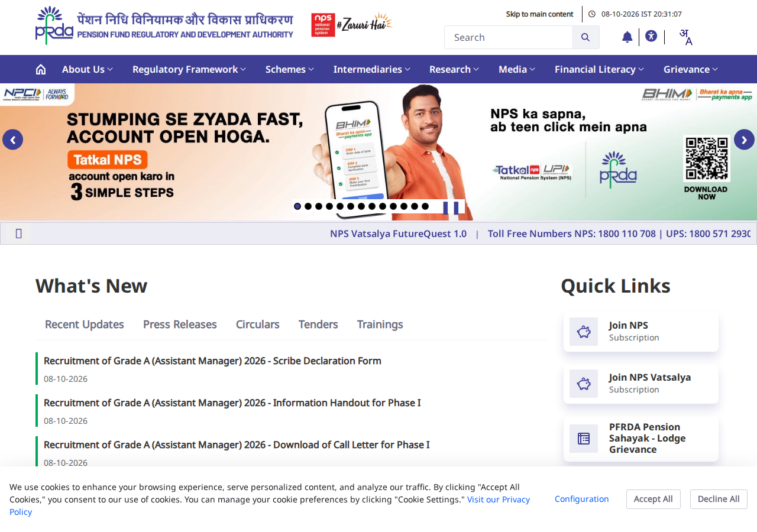Go to the Home icon in navigation bar
The image size is (757, 532).
pyautogui.click(x=41, y=69)
